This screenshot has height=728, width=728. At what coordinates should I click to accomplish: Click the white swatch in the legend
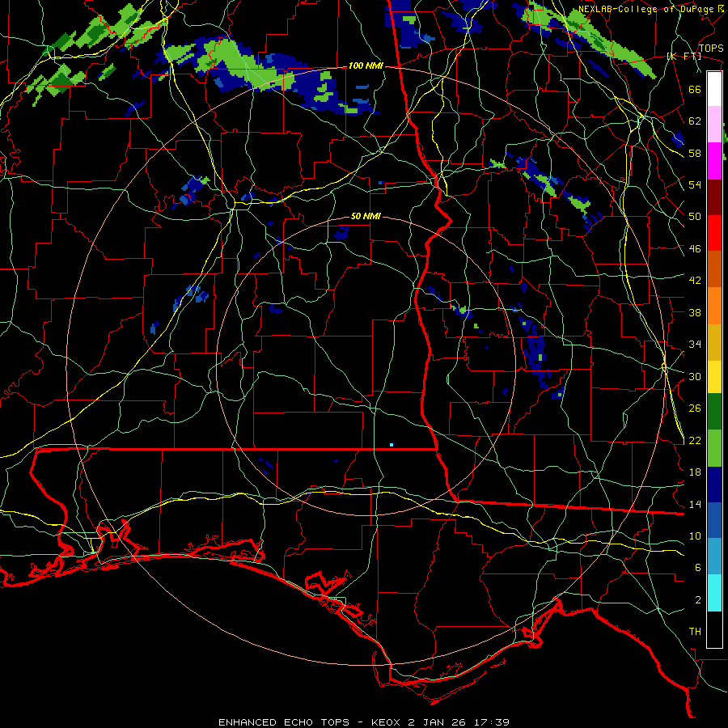tap(714, 89)
